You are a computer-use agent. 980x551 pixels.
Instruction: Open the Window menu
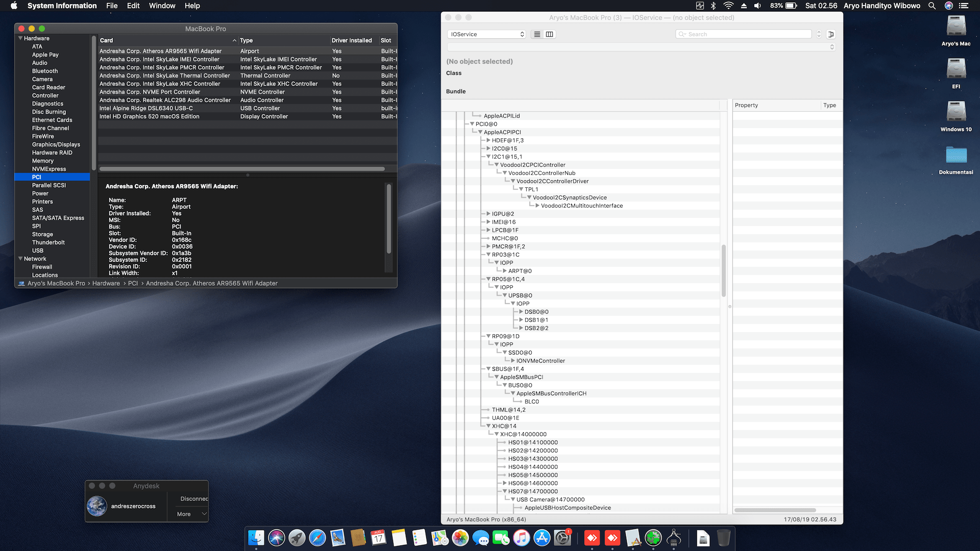pos(162,6)
